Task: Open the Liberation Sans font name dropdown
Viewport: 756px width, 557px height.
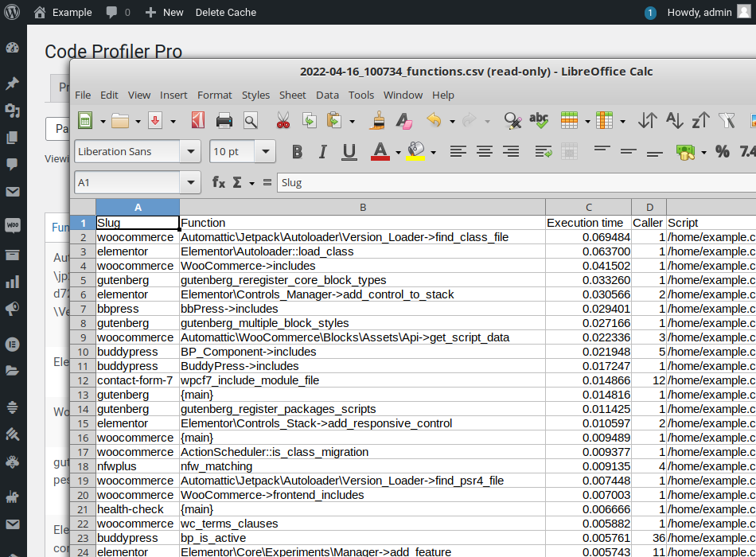Action: click(x=191, y=151)
